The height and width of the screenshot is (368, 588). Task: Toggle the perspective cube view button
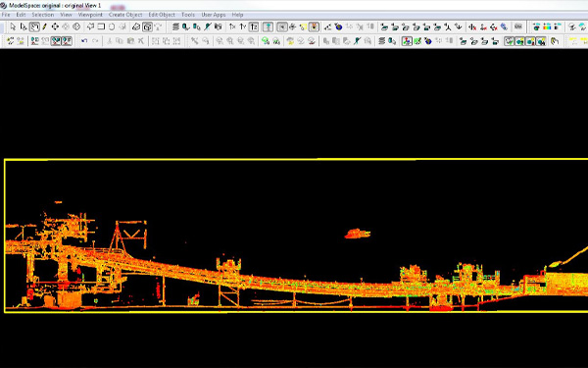pos(147,26)
